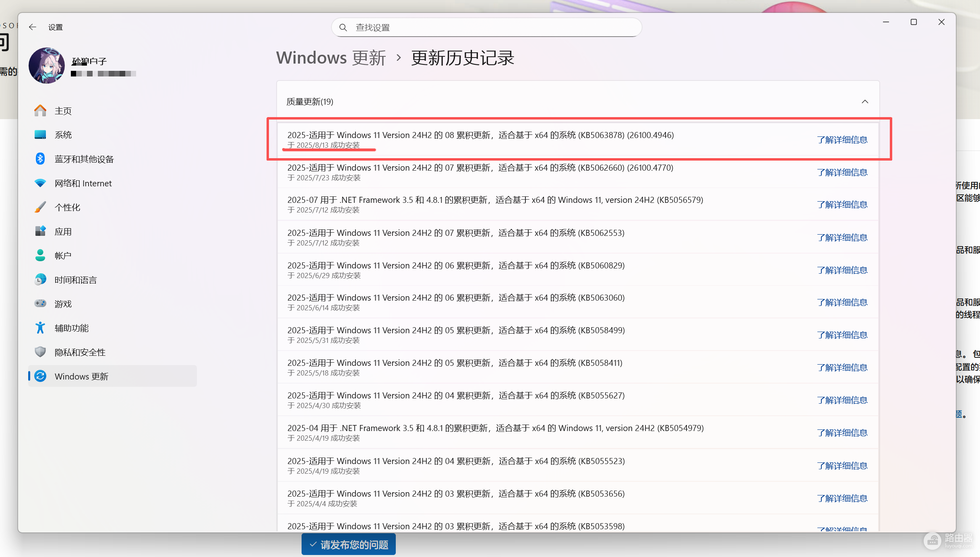Click the KB5062553 update title

point(456,233)
